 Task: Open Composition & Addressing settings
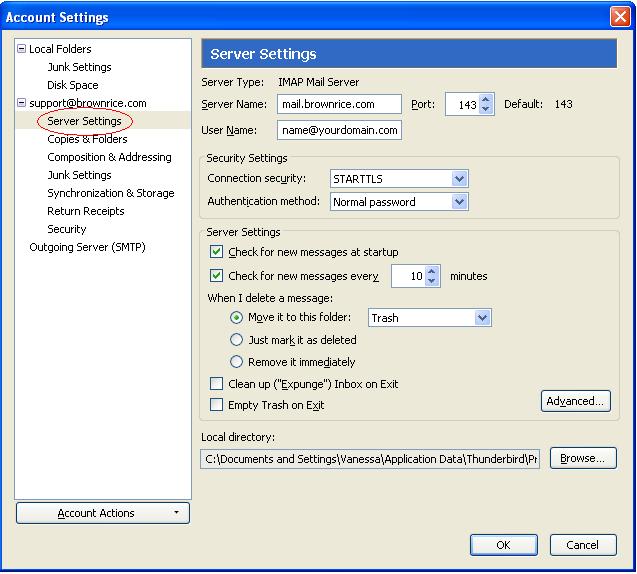coord(109,157)
